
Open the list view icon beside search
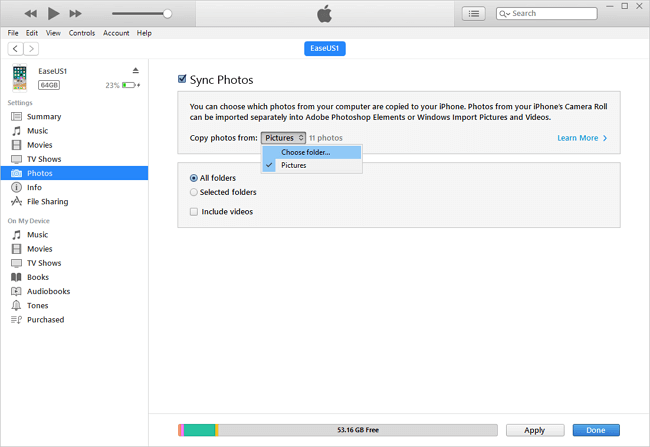474,13
